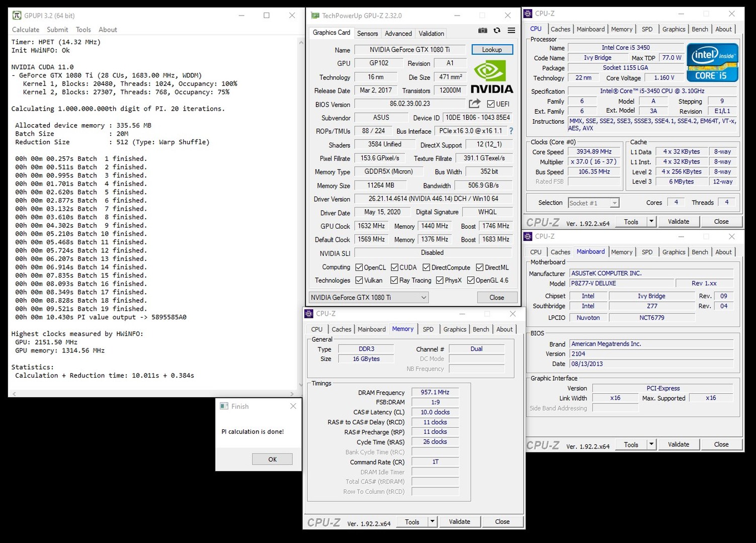
Task: Click the Intel Core i5 logo badge
Action: [712, 62]
